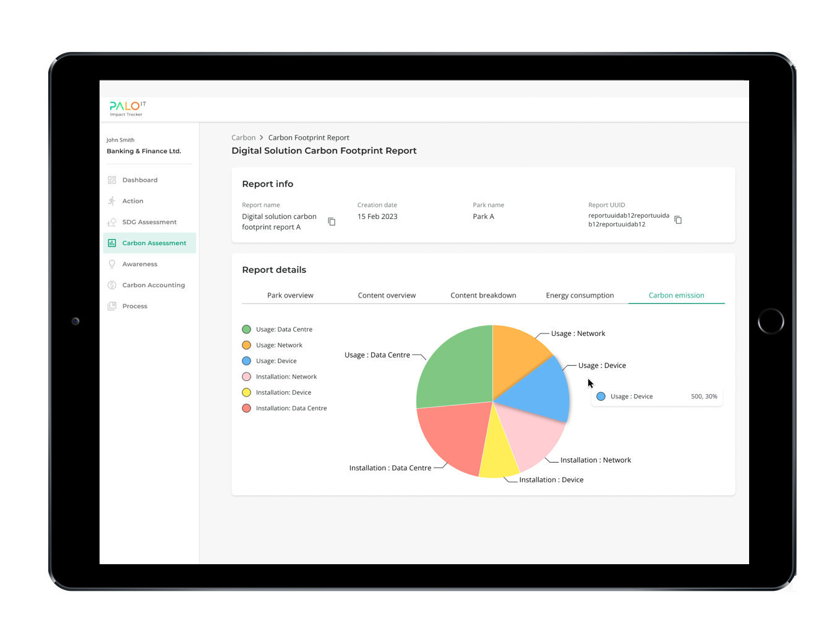832x644 pixels.
Task: Click the report UUID text value
Action: point(628,220)
